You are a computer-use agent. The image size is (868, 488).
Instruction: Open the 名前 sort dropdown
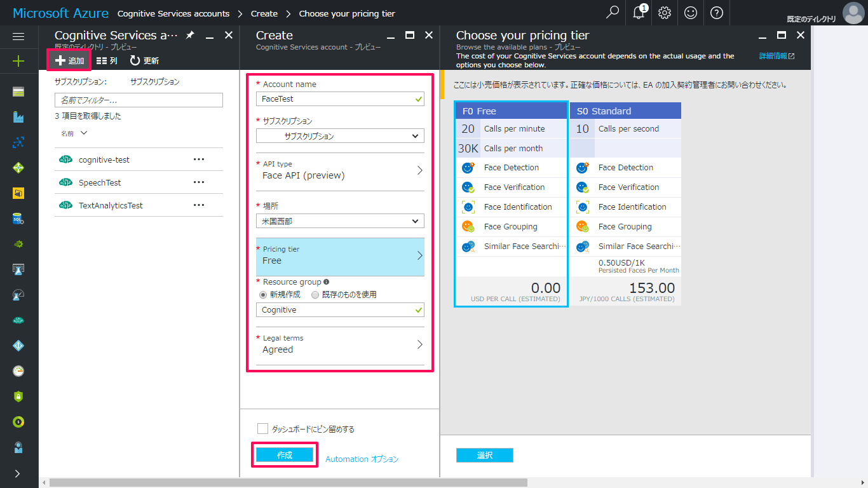coord(74,133)
